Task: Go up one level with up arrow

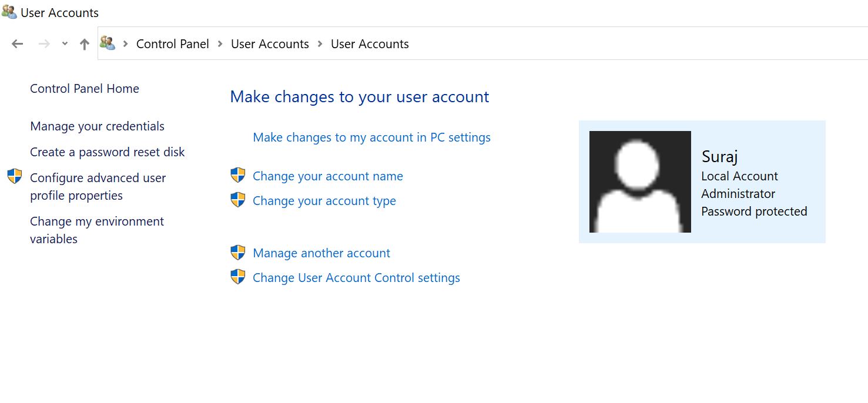Action: click(85, 44)
